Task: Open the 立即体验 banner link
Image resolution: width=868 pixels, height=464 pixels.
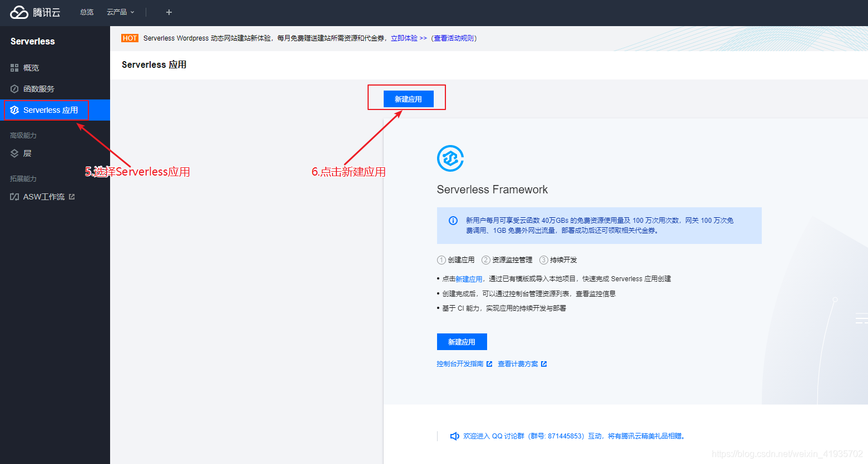Action: [x=409, y=38]
